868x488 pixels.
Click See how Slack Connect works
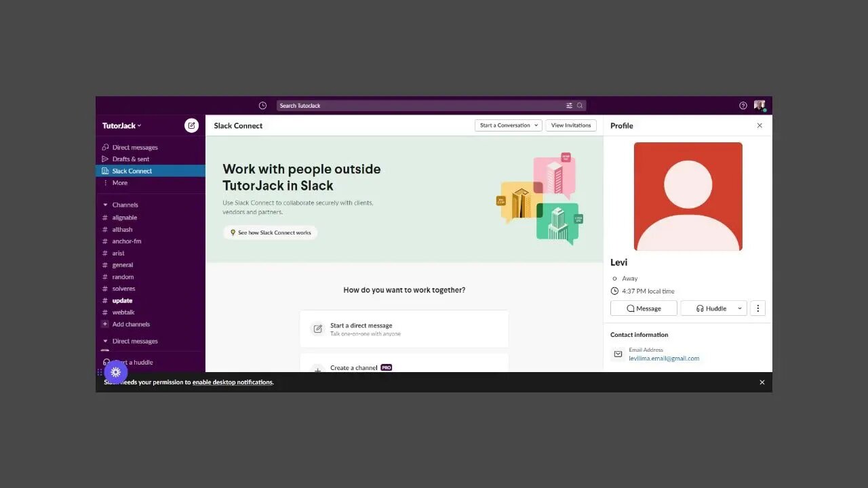pyautogui.click(x=271, y=232)
